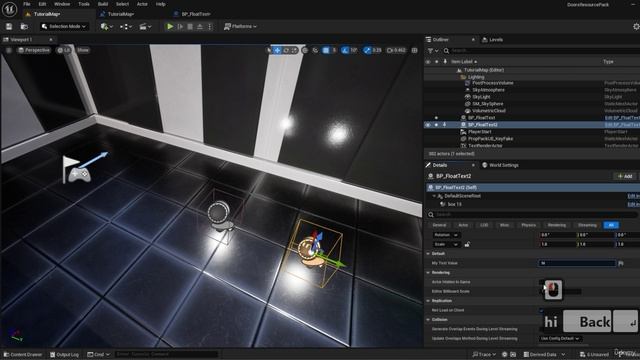Select PostProcessVolume in the Outliner
Screen dimensions: 640x360
(x=493, y=83)
